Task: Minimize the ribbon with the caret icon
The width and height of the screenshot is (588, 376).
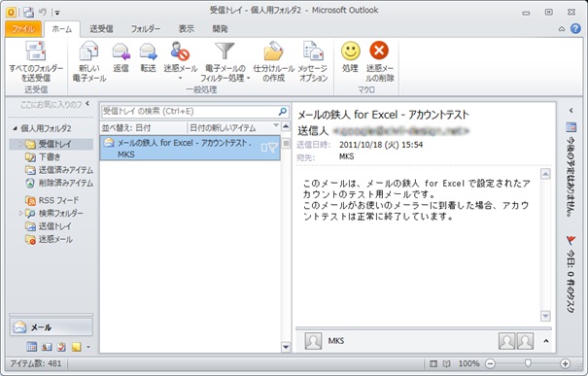Action: pyautogui.click(x=562, y=29)
